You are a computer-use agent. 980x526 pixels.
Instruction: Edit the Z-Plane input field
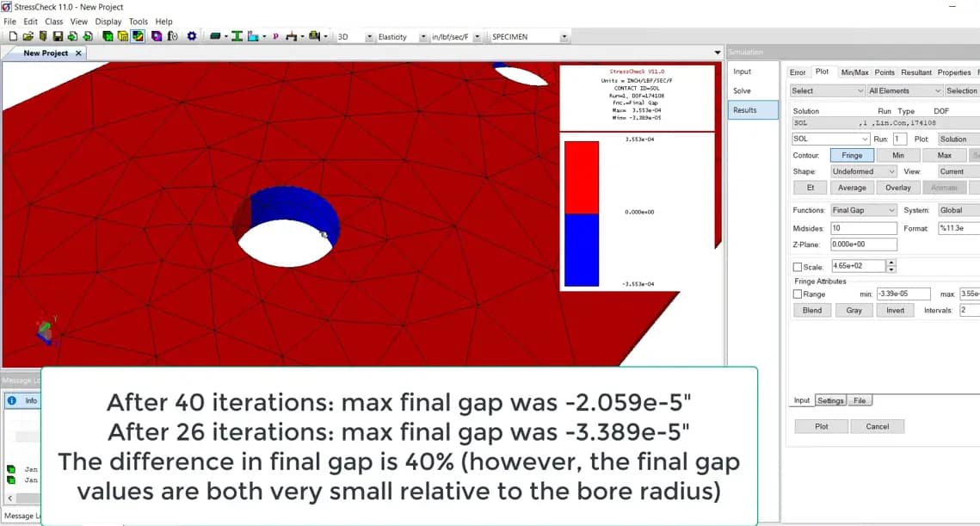tap(864, 244)
